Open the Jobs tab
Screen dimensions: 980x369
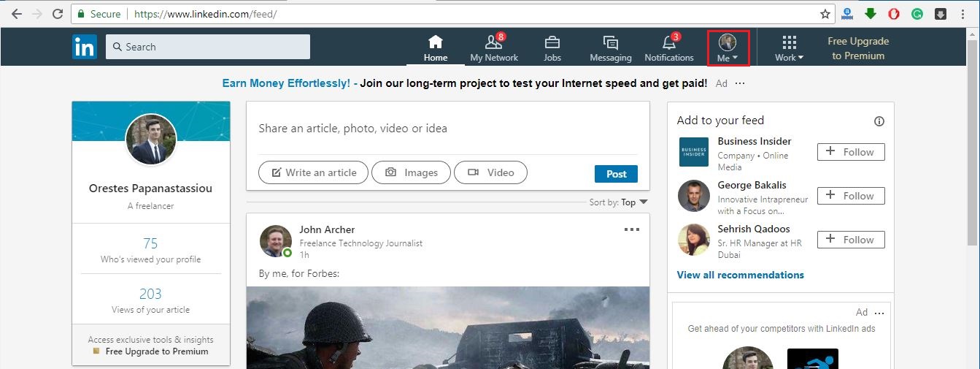pos(552,48)
